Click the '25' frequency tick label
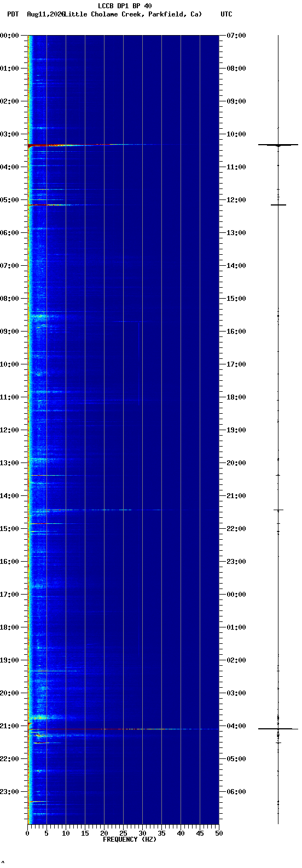 [x=123, y=833]
